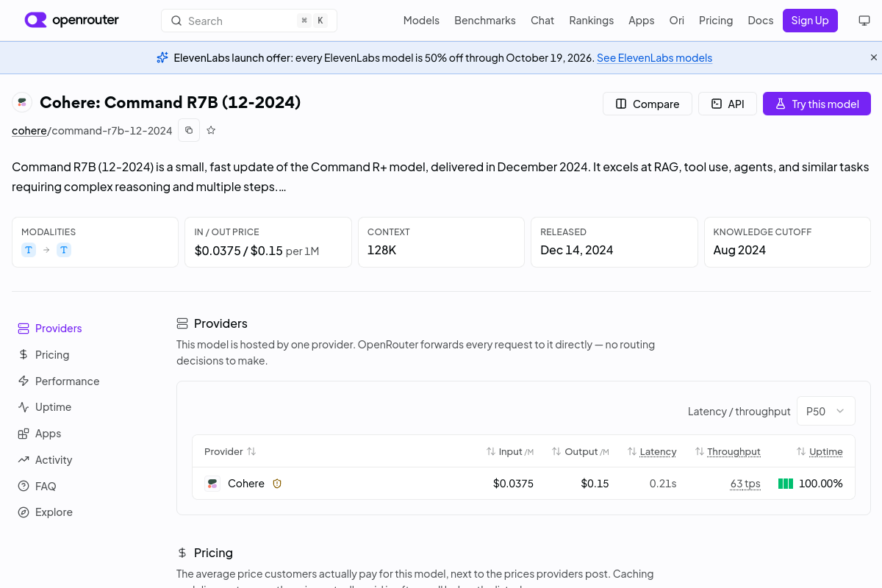
Task: Click the Aug 2024 knowledge cutoff value
Action: 739,250
